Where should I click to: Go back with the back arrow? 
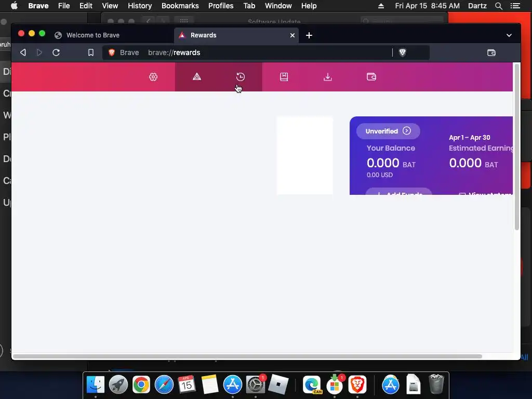click(23, 52)
